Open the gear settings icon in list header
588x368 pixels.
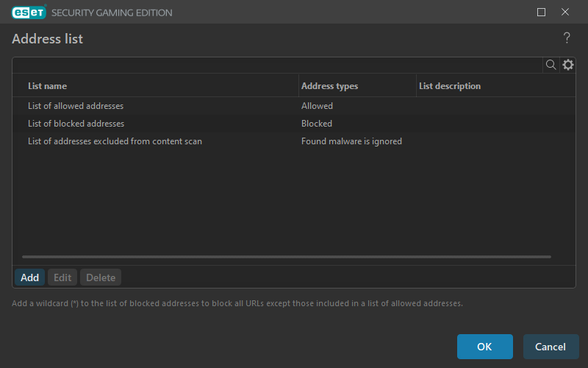point(567,65)
